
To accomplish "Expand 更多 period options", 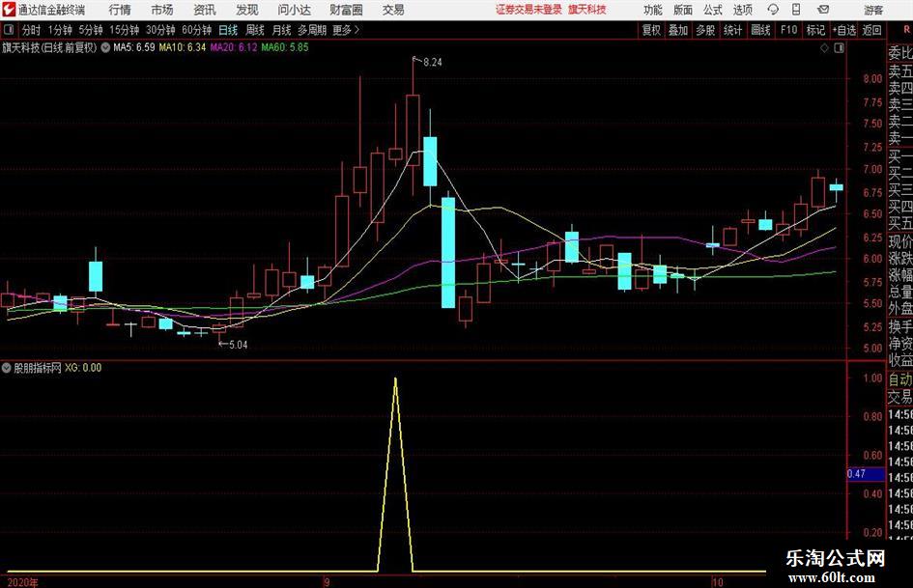I will (x=346, y=30).
